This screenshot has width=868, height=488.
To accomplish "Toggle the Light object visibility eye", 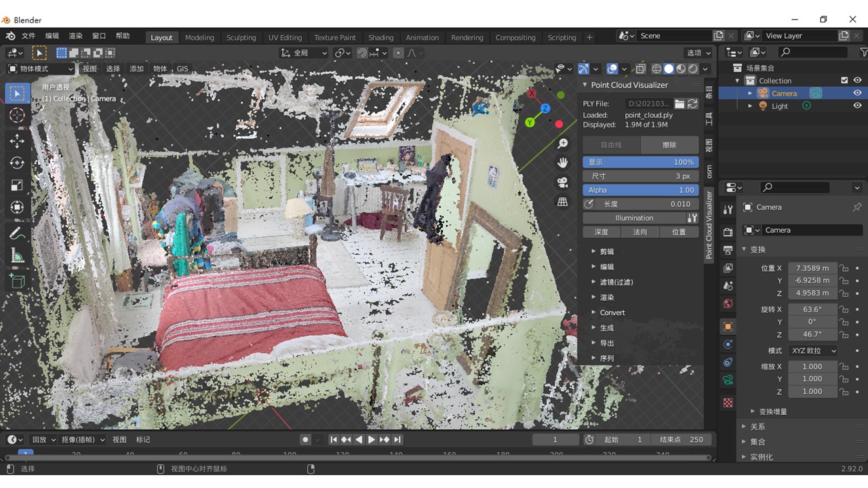I will click(x=857, y=106).
